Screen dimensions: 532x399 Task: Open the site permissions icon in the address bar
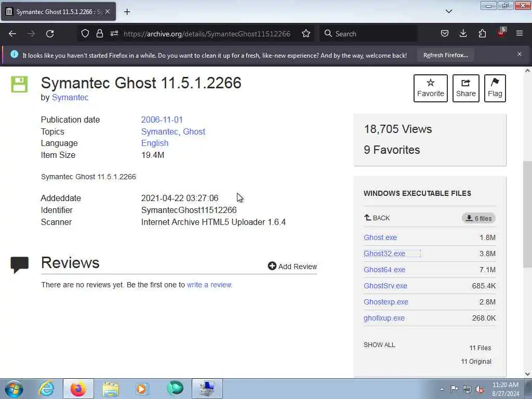click(x=114, y=33)
